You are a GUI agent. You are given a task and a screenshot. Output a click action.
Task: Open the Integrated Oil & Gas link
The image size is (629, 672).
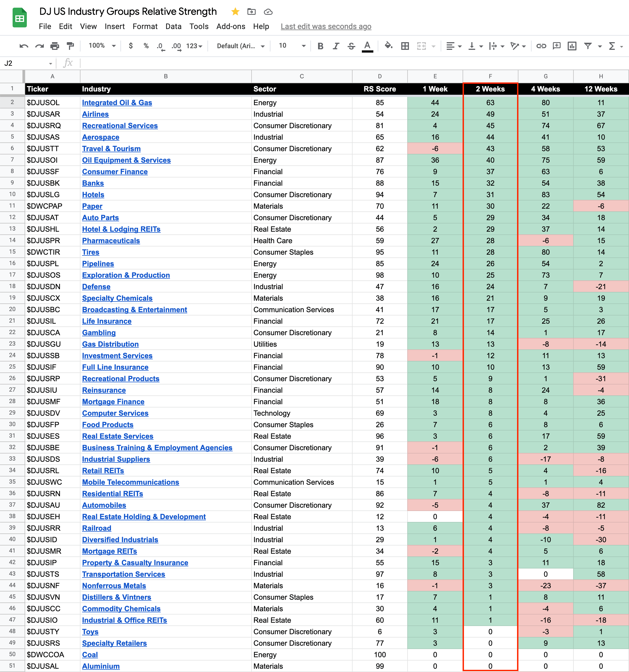pyautogui.click(x=117, y=103)
